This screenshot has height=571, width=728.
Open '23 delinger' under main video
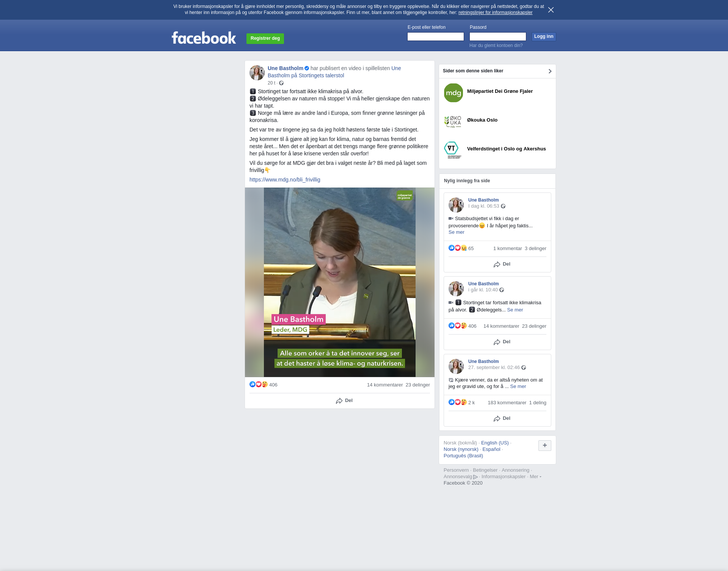(x=418, y=385)
